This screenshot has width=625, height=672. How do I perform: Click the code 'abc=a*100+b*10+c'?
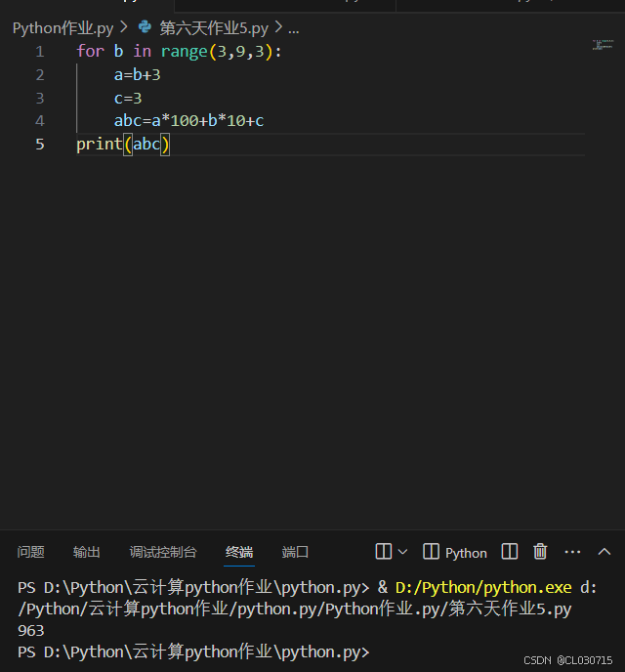pos(188,121)
